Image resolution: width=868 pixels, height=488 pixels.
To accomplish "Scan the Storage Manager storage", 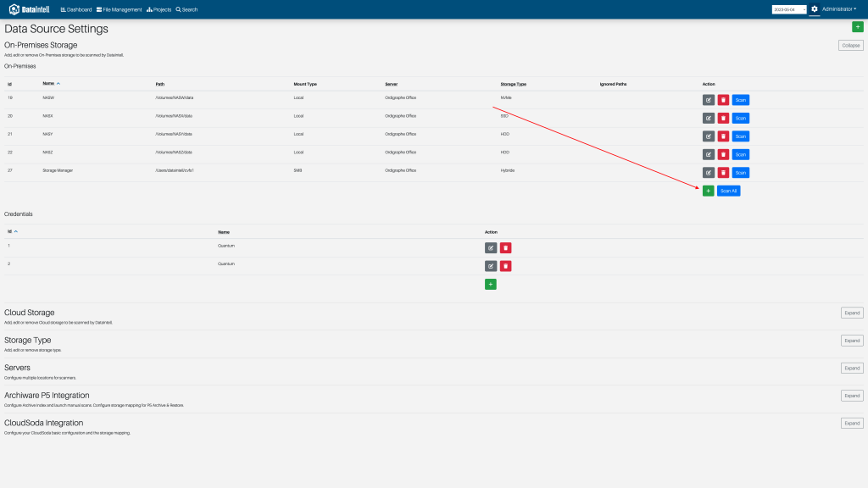I will 741,173.
